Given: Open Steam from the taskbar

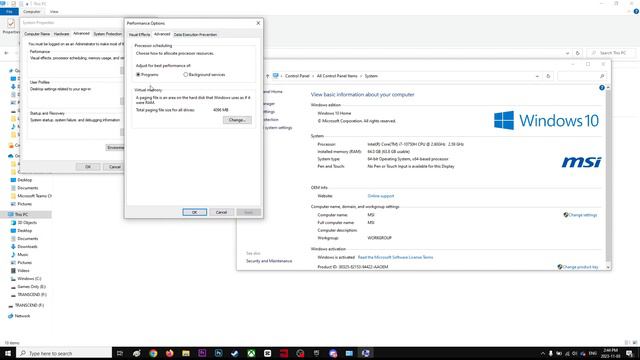Looking at the screenshot, I should click(235, 353).
